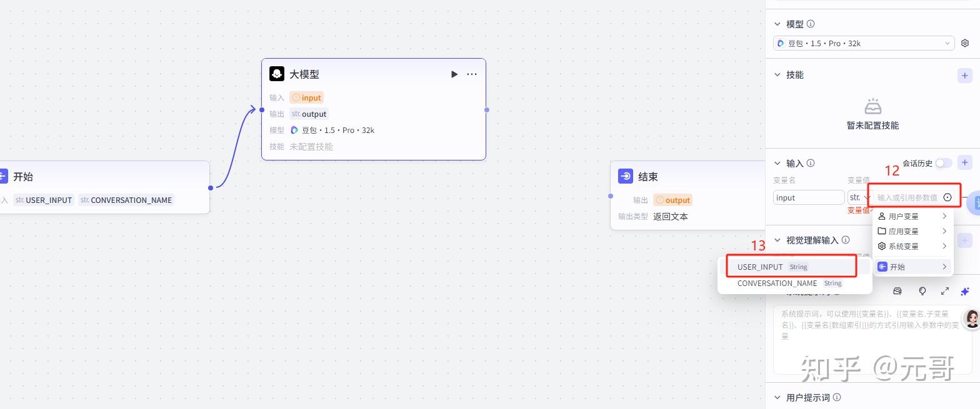Collapse the 用户提示词 section

tap(777, 397)
